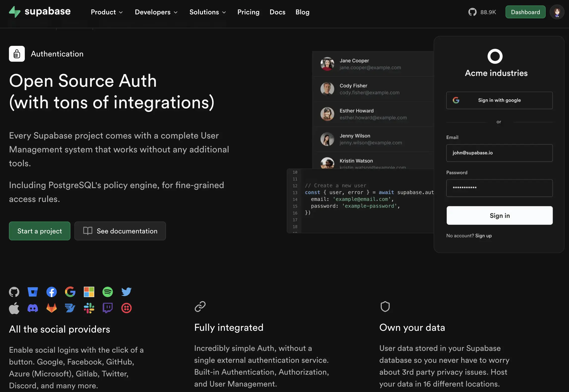This screenshot has width=569, height=392.
Task: Select the Apple social provider icon
Action: point(14,308)
